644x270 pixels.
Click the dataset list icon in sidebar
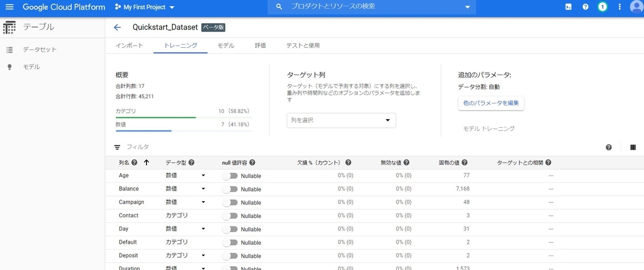click(9, 50)
